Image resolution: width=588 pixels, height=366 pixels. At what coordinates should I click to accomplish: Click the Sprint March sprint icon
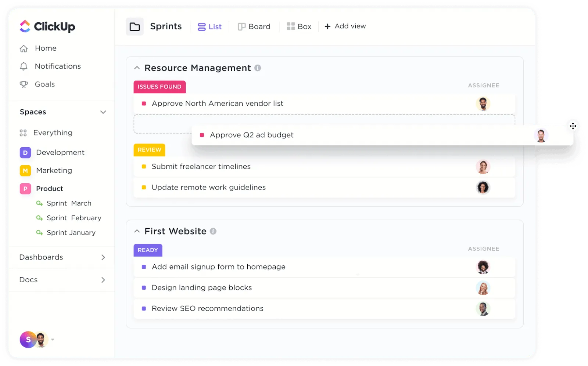point(39,203)
